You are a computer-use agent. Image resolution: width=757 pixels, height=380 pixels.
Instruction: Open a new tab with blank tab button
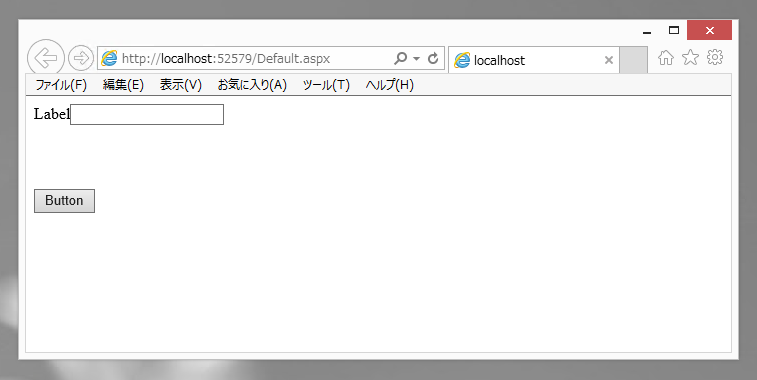coord(633,60)
